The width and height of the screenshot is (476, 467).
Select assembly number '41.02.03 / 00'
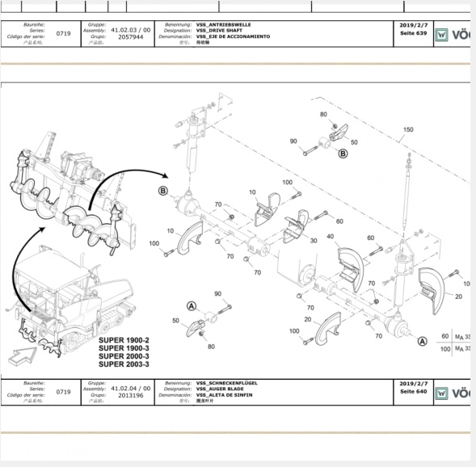point(131,30)
